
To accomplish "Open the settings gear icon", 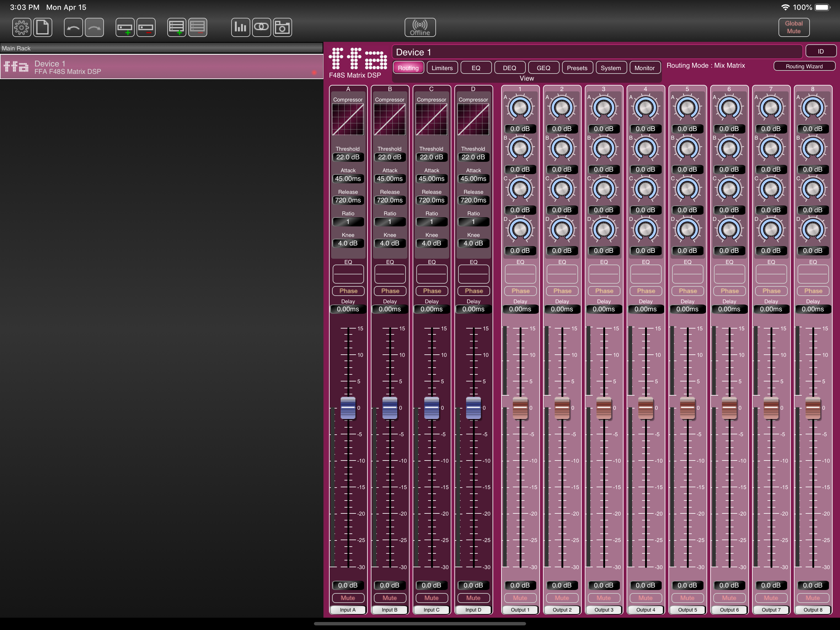I will coord(21,27).
